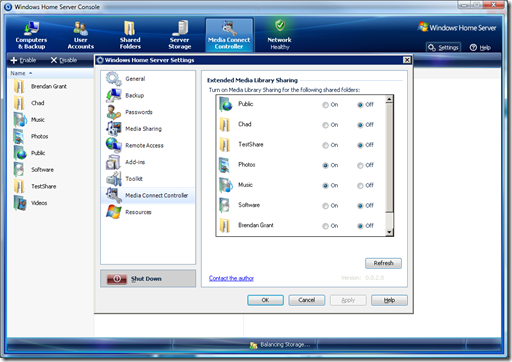Select Brendan Grant in console list
This screenshot has width=512, height=362.
click(49, 86)
